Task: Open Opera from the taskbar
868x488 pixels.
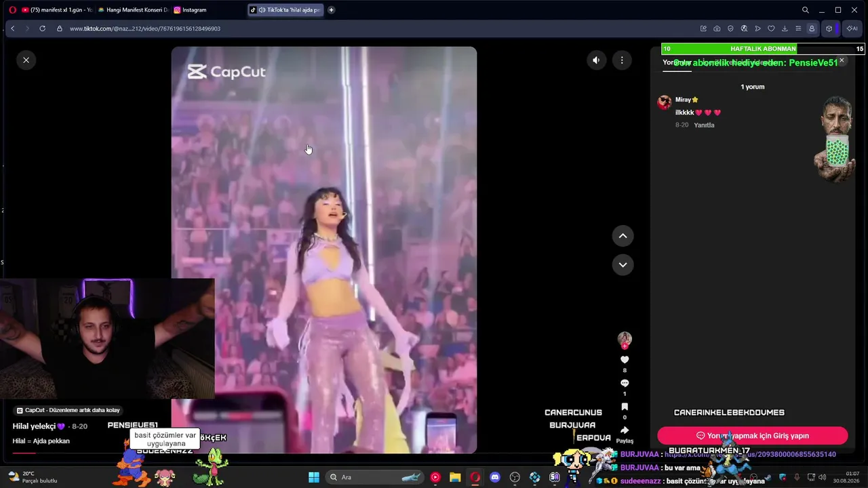Action: coord(475,477)
